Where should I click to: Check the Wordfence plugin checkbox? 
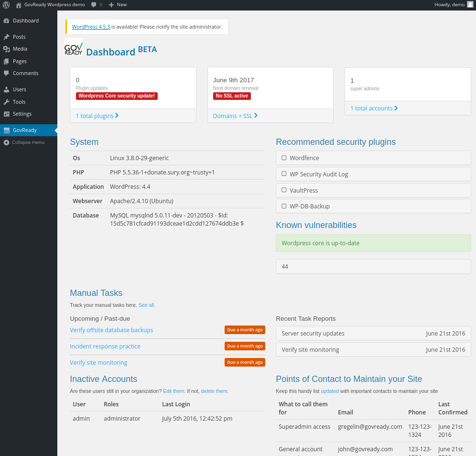(284, 158)
